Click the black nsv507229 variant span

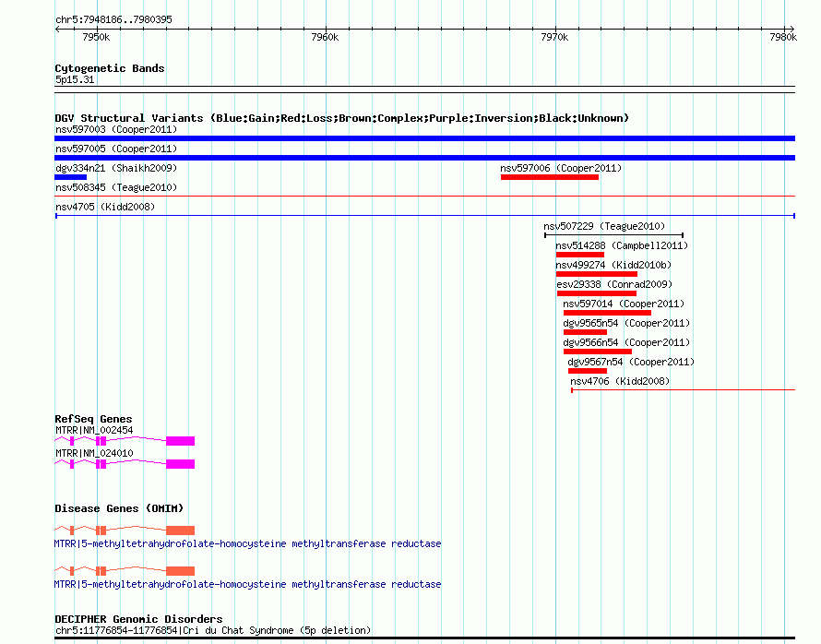613,235
